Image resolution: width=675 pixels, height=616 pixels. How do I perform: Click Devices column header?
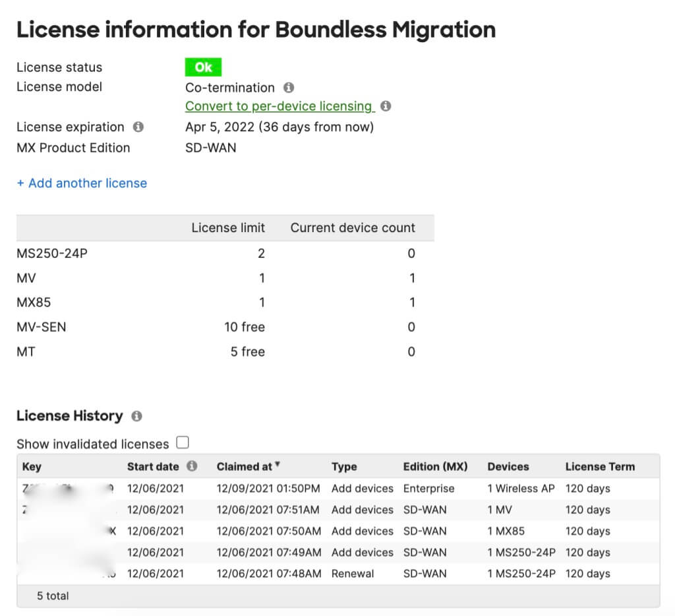pyautogui.click(x=508, y=466)
